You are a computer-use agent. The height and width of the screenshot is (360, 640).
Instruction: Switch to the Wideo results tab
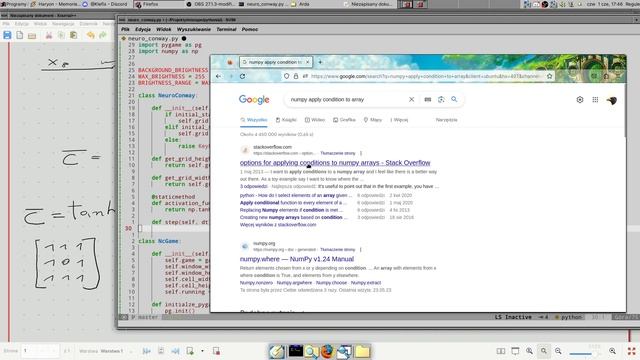click(315, 120)
